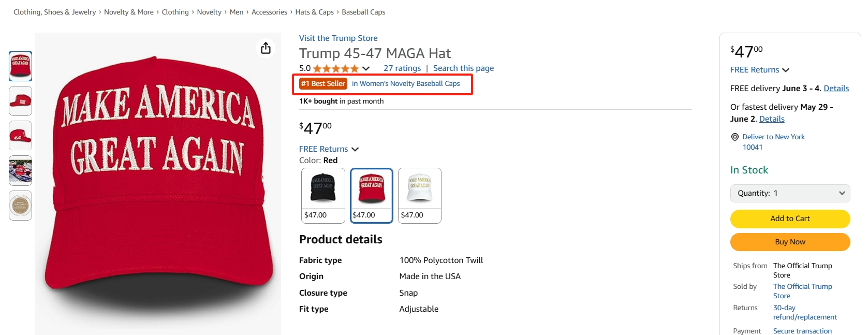This screenshot has height=335, width=868.
Task: Click the share icon on product image
Action: point(266,48)
